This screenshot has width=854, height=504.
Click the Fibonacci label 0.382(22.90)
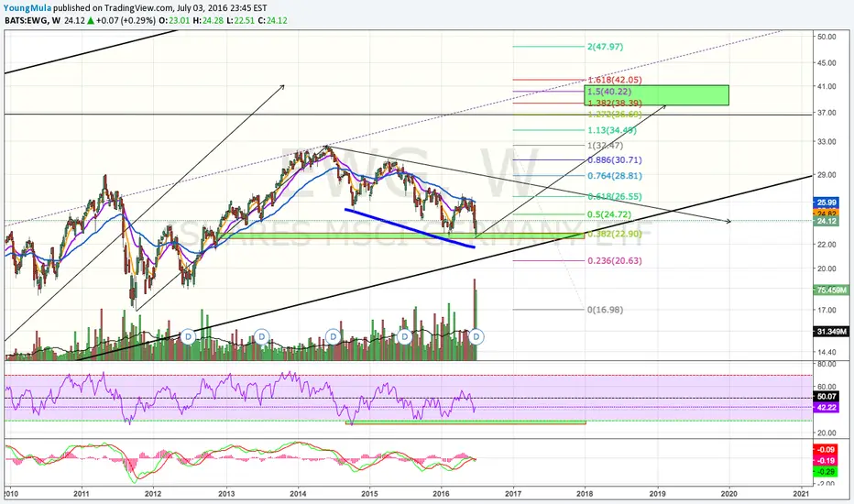(615, 234)
